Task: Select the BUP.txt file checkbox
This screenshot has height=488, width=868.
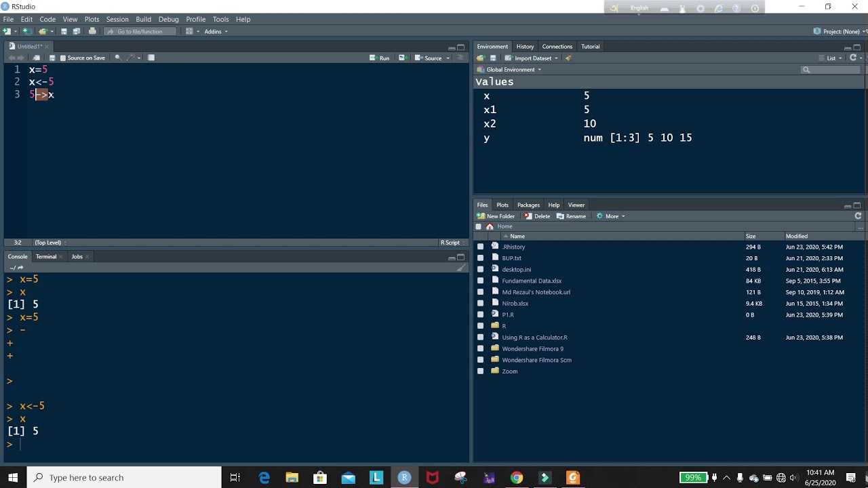Action: tap(480, 258)
